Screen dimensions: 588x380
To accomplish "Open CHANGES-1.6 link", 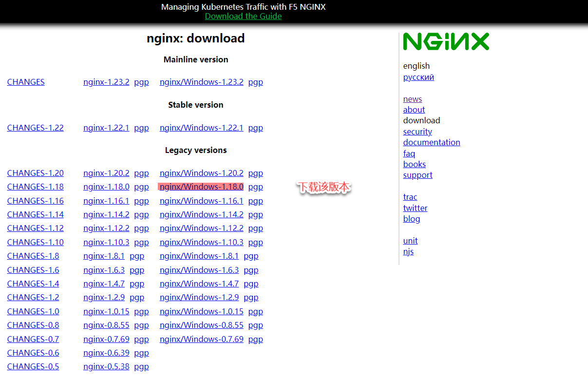I will point(33,270).
